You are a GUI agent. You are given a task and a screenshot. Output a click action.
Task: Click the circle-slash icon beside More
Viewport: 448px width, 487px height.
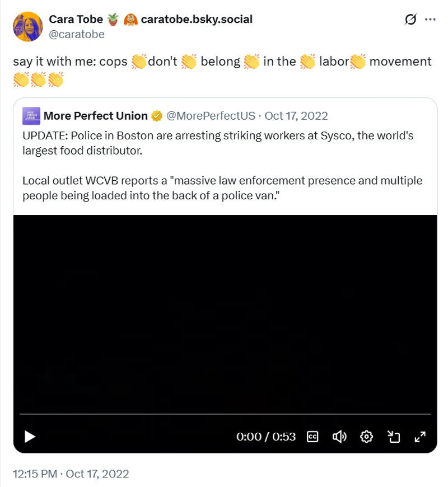pos(410,20)
